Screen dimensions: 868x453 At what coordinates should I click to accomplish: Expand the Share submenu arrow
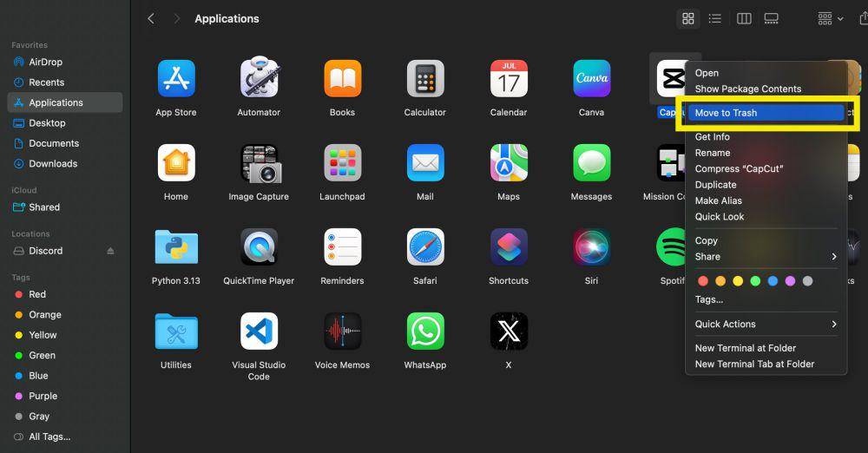tap(833, 256)
